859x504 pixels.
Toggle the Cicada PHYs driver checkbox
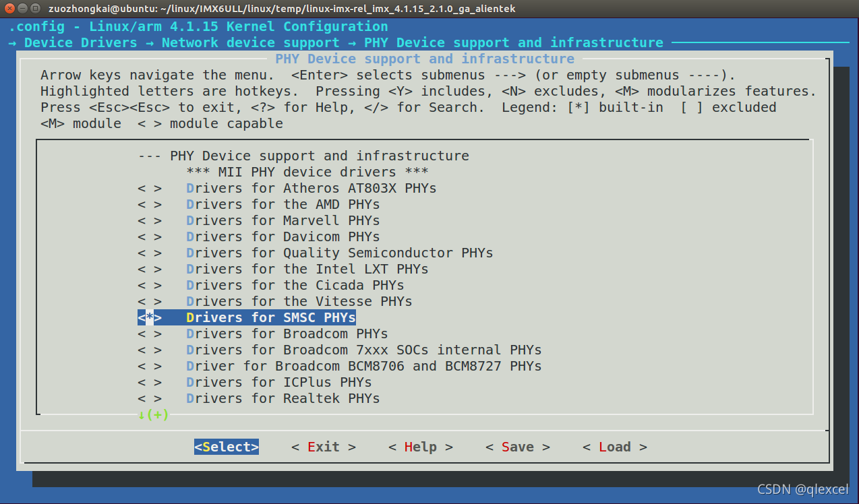click(150, 285)
